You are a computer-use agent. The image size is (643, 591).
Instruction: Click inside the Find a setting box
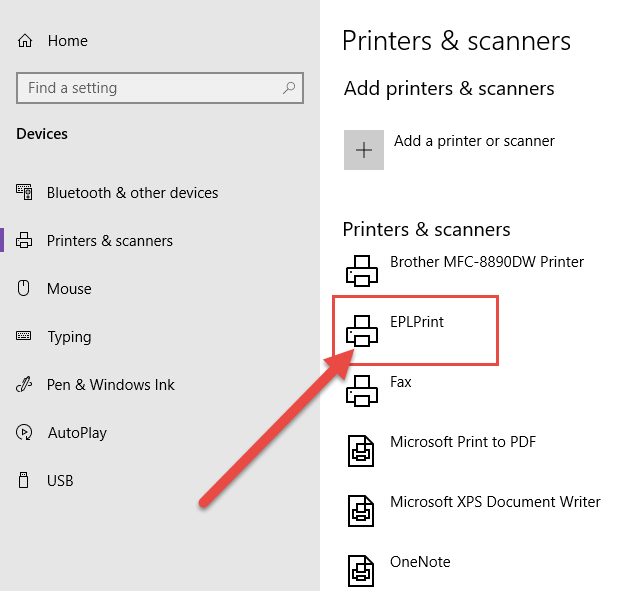[x=160, y=88]
